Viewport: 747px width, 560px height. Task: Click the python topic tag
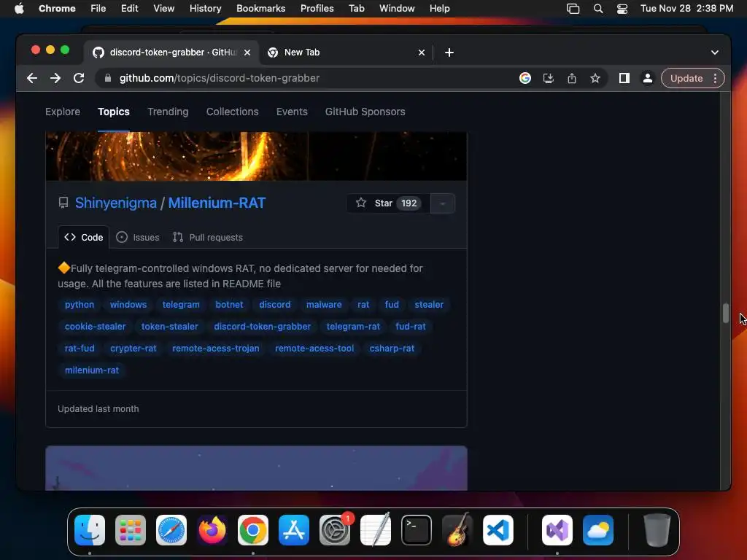80,305
